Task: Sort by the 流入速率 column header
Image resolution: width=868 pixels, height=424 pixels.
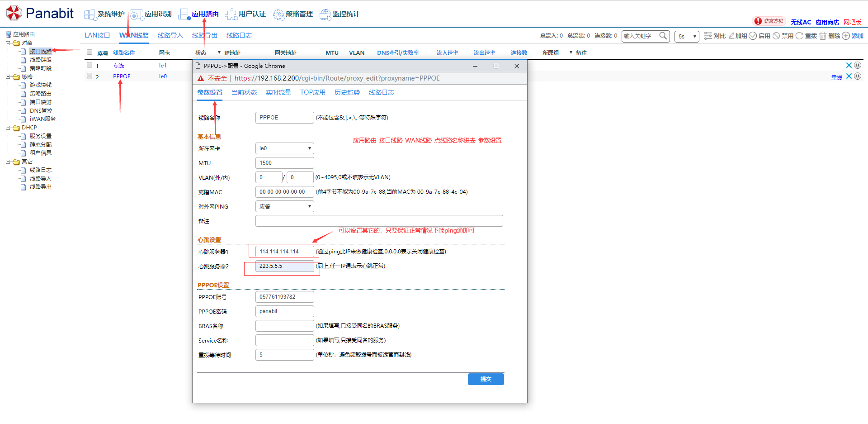Action: (x=448, y=53)
